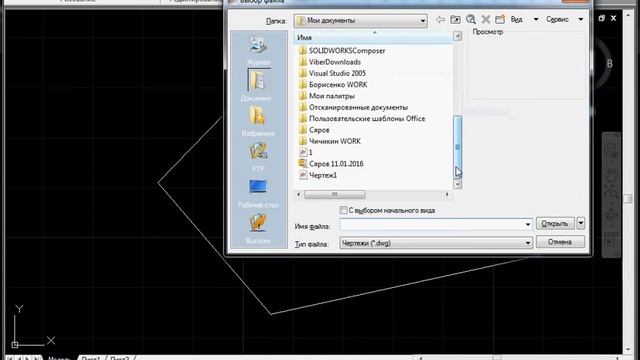Toggle С выбором начального вида checkbox
This screenshot has height=360, width=640.
(x=343, y=210)
